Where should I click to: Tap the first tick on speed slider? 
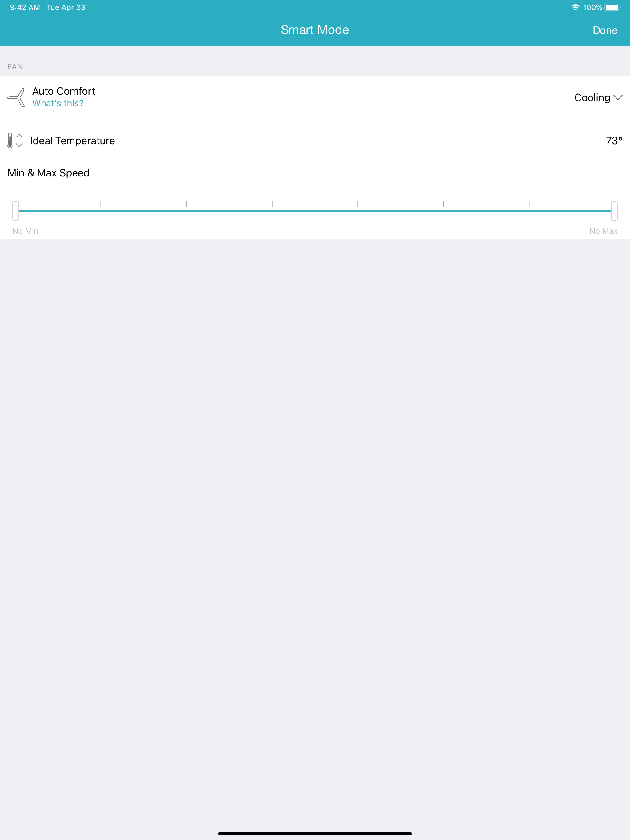coord(101,204)
